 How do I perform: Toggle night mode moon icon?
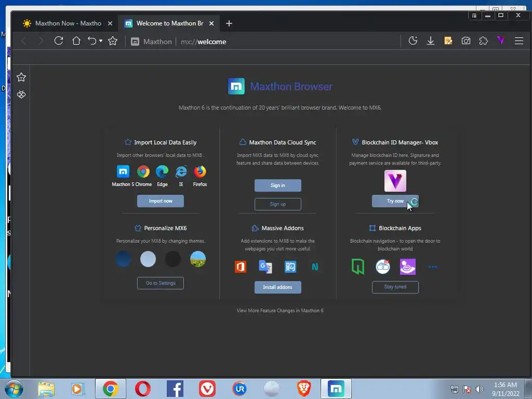413,41
